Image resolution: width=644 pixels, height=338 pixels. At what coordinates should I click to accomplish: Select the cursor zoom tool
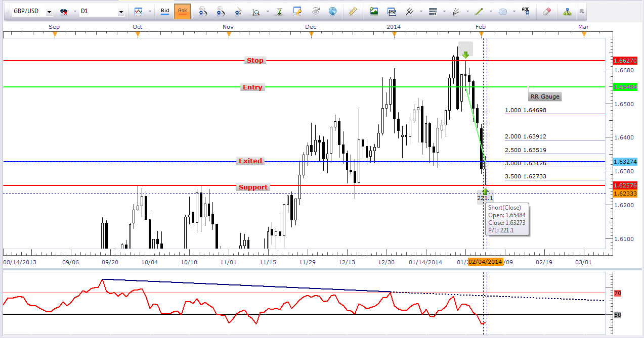point(239,11)
